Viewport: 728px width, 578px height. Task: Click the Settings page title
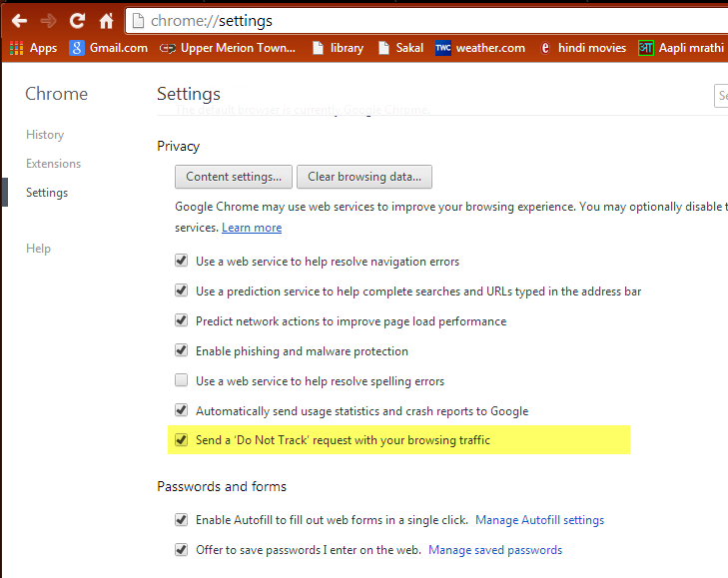coord(189,94)
